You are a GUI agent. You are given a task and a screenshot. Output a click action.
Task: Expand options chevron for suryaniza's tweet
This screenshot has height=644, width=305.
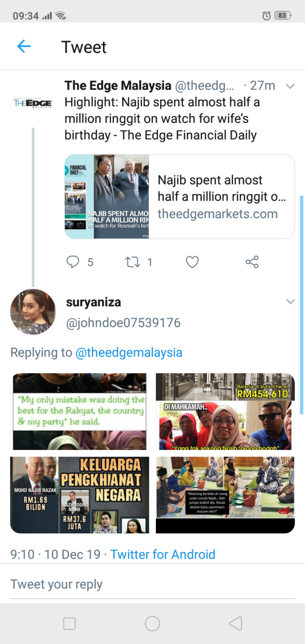point(290,302)
